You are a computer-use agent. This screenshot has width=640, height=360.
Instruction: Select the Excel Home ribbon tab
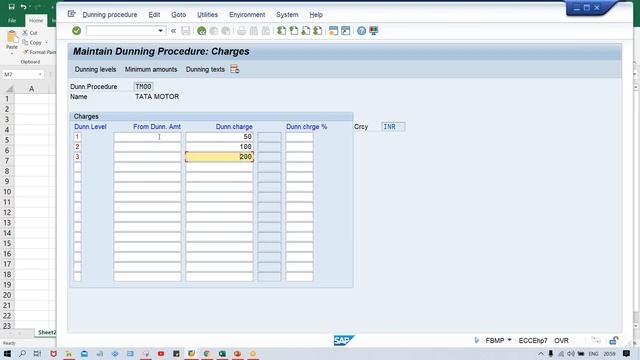tap(36, 20)
